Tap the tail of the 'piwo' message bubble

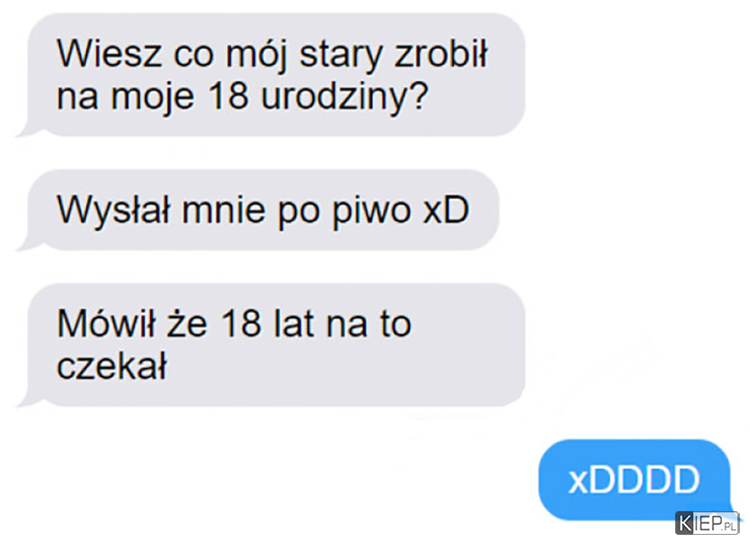click(24, 244)
